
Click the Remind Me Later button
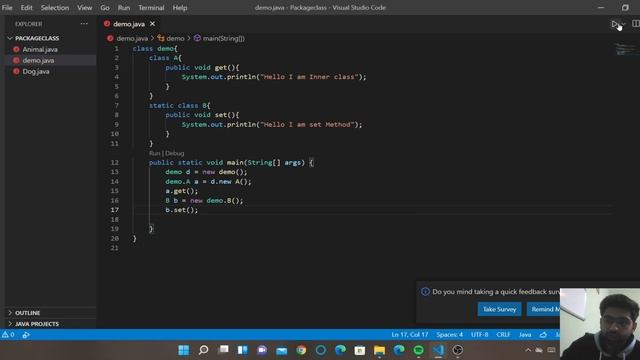(x=544, y=309)
